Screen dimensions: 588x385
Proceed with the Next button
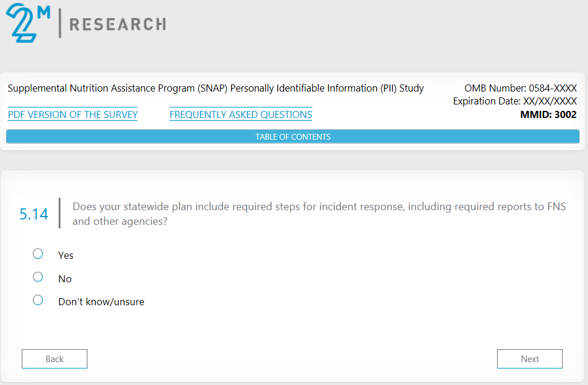(x=529, y=359)
